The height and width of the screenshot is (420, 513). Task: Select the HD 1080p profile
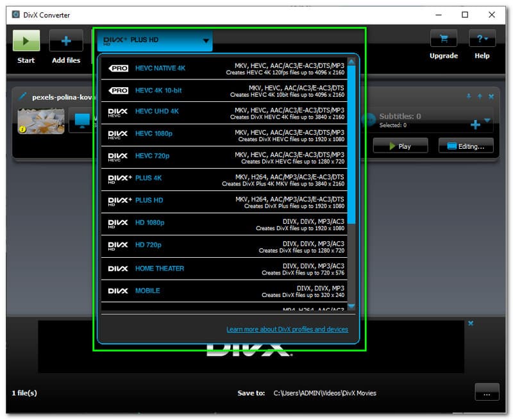(224, 224)
